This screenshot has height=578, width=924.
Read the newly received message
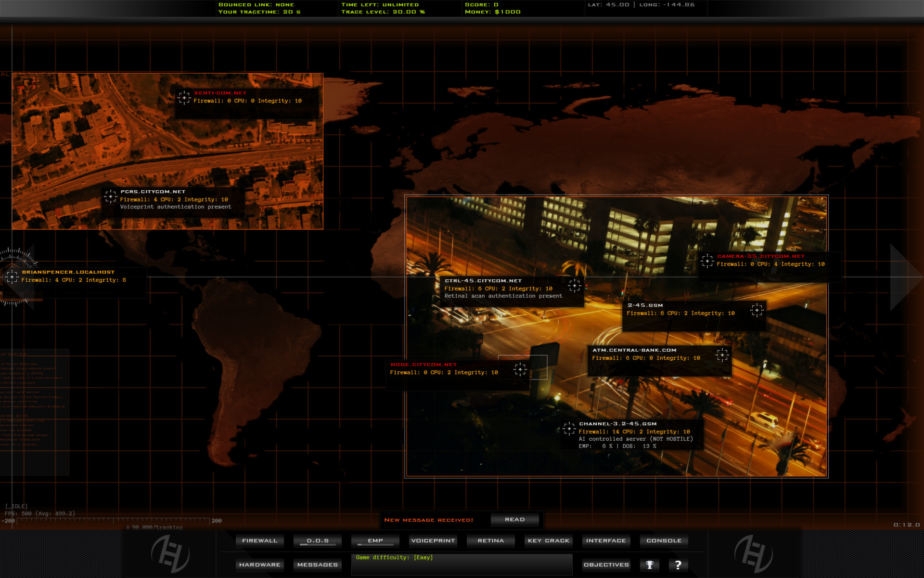click(515, 519)
